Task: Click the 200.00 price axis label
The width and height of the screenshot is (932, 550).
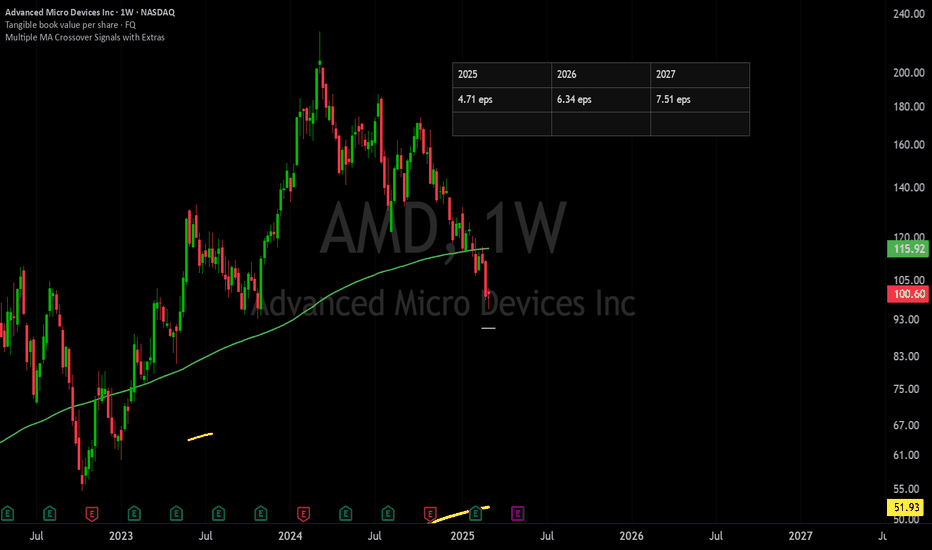Action: click(x=909, y=73)
